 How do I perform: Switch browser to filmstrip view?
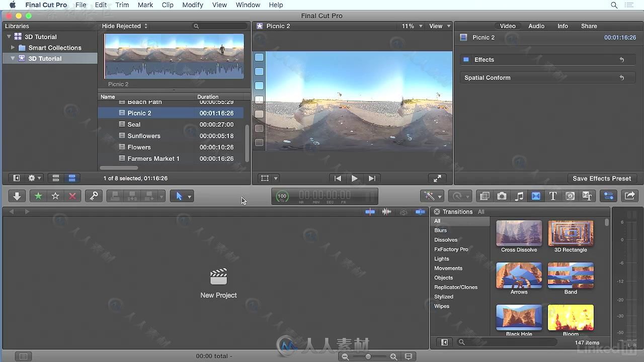(56, 178)
